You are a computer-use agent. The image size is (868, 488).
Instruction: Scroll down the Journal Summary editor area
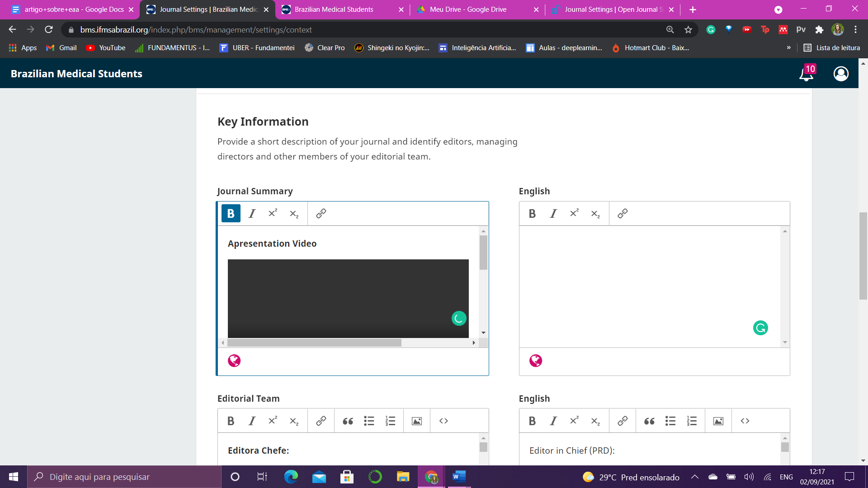(x=483, y=333)
